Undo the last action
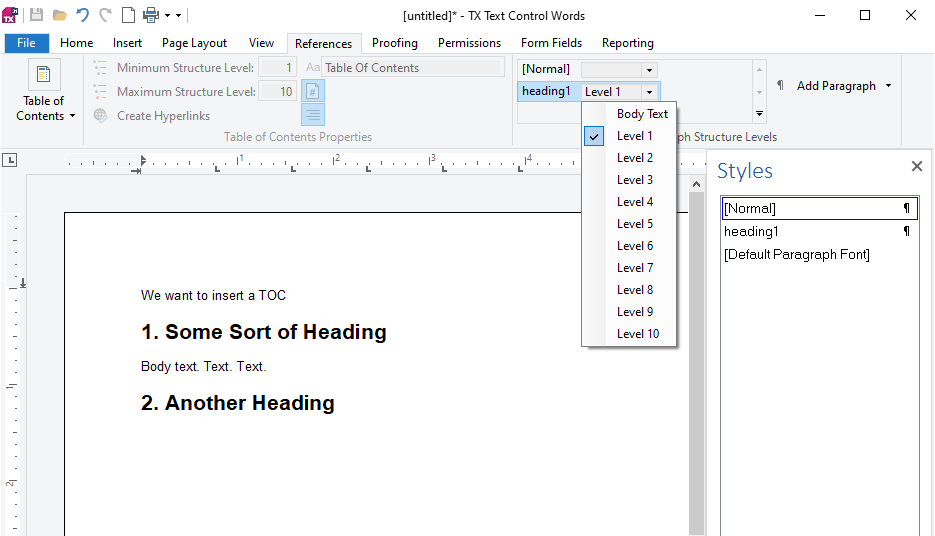Image resolution: width=935 pixels, height=536 pixels. 82,16
